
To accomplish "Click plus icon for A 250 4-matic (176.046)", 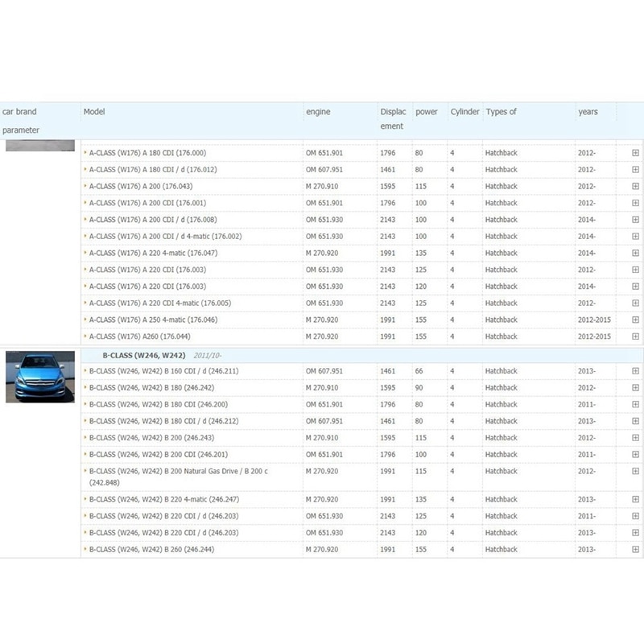I will 635,320.
